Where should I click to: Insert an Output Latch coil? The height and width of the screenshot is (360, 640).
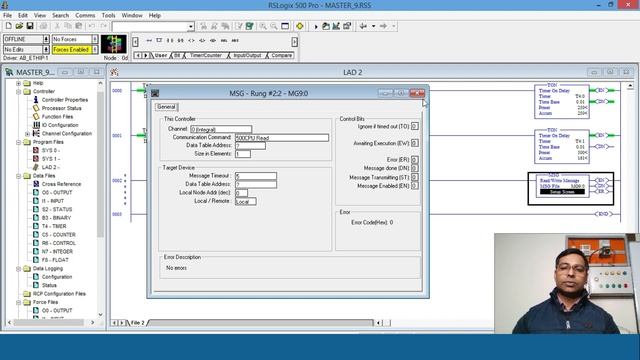(x=202, y=40)
